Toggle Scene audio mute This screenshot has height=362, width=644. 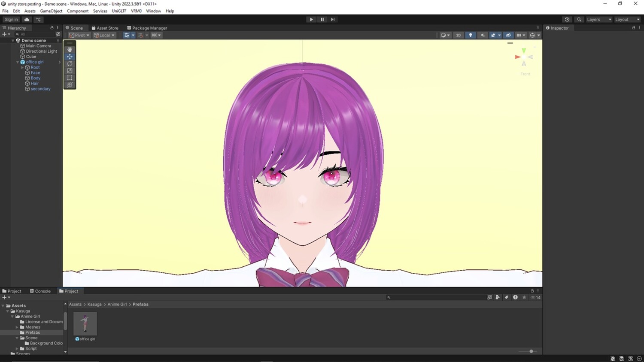pyautogui.click(x=483, y=35)
